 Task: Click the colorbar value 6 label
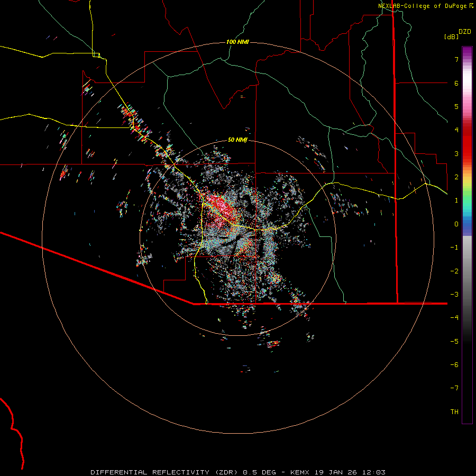[x=456, y=83]
